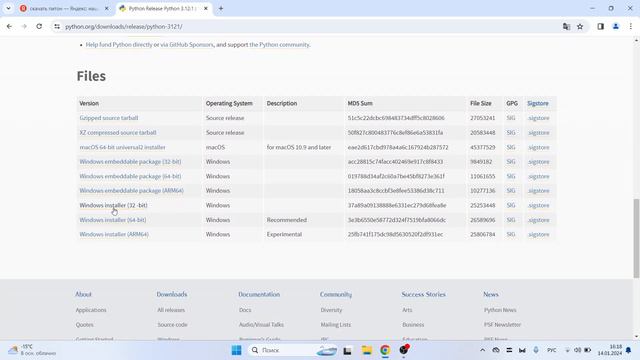Open .sigstore link for Windows installer (64-bit)
640x360 pixels.
coord(538,220)
